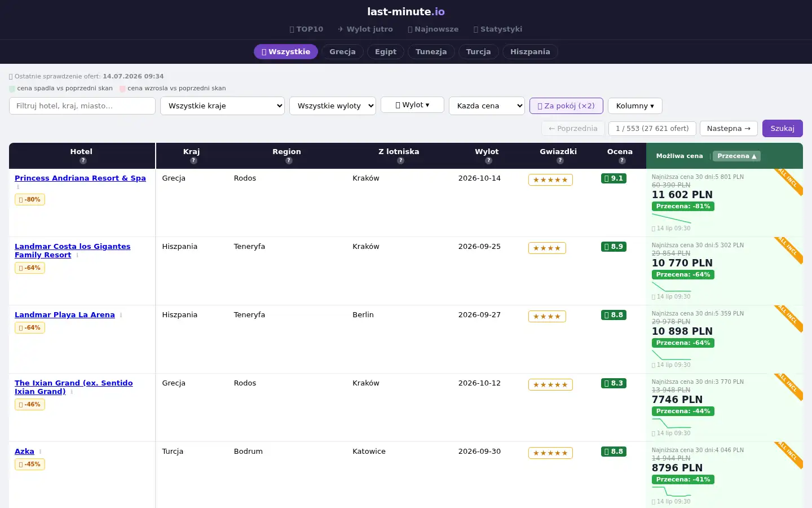Click Bodrum region cell

click(248, 452)
